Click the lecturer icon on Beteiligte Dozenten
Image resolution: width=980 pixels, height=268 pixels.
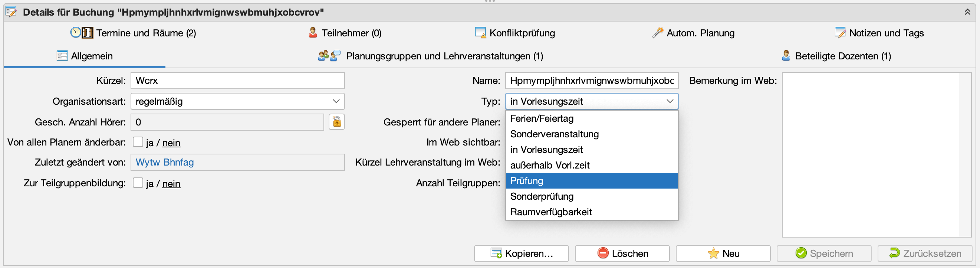click(786, 56)
